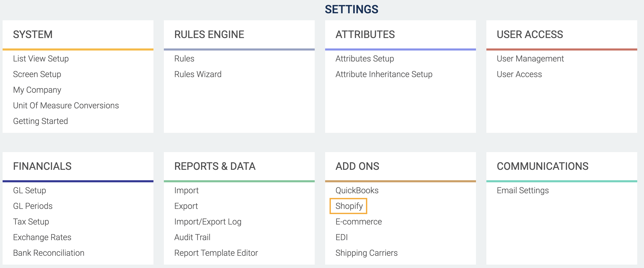Go to GL Periods
The image size is (644, 268).
[x=33, y=206]
